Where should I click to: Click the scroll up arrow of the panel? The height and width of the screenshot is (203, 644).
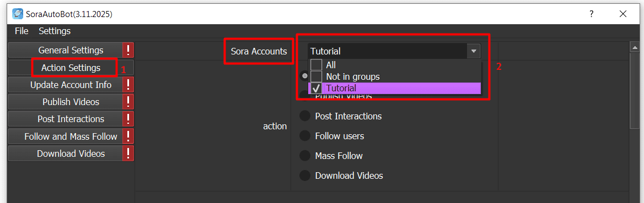[x=634, y=47]
